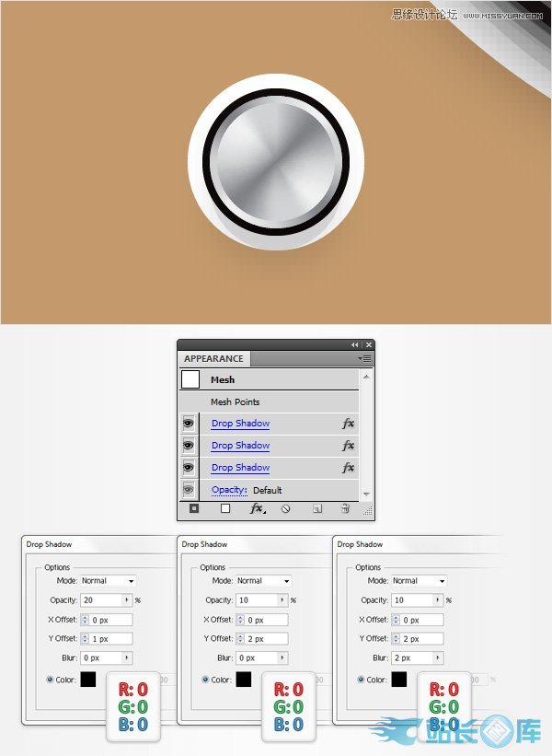Toggle visibility eye on the Opacity row
552x756 pixels.
pyautogui.click(x=189, y=490)
